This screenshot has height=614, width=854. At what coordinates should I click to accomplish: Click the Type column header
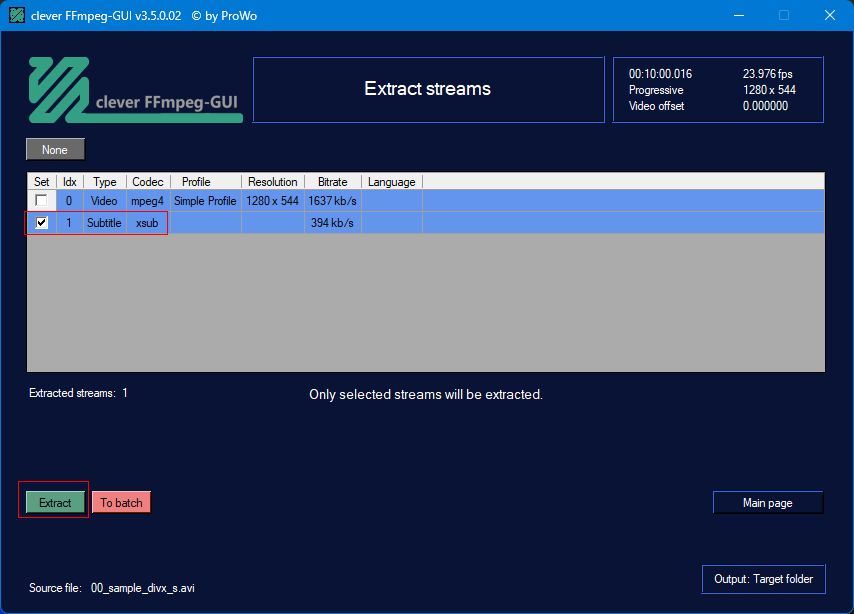click(105, 181)
